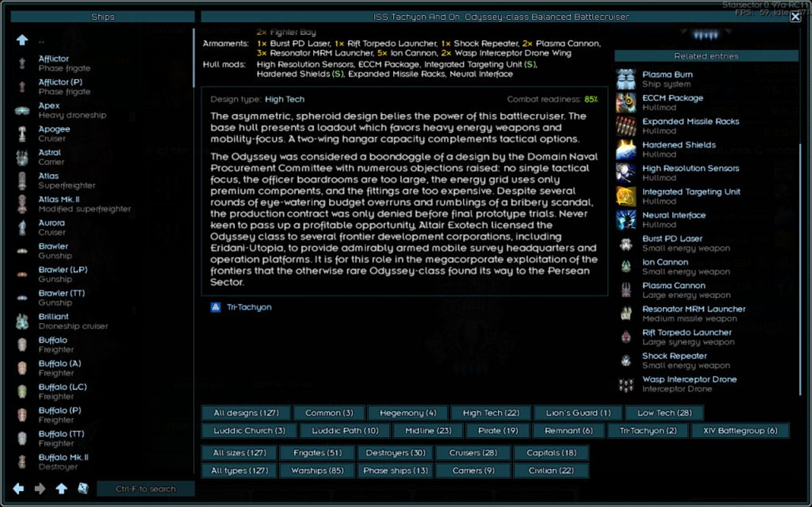Image resolution: width=812 pixels, height=507 pixels.
Task: Click the Remnant (6) filter button
Action: point(569,430)
